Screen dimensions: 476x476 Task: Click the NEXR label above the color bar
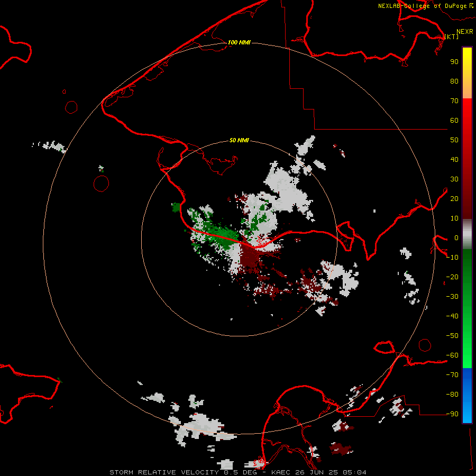click(x=465, y=32)
